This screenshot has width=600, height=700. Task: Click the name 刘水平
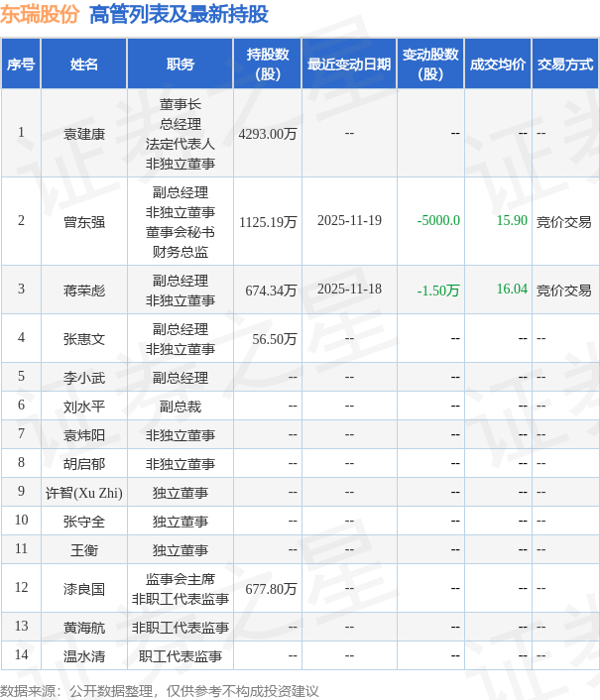(84, 407)
